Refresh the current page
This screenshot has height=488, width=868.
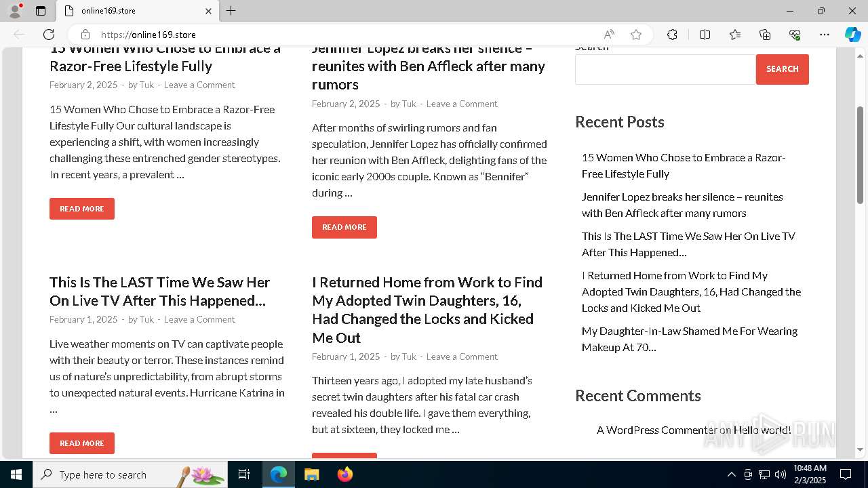[x=49, y=35]
